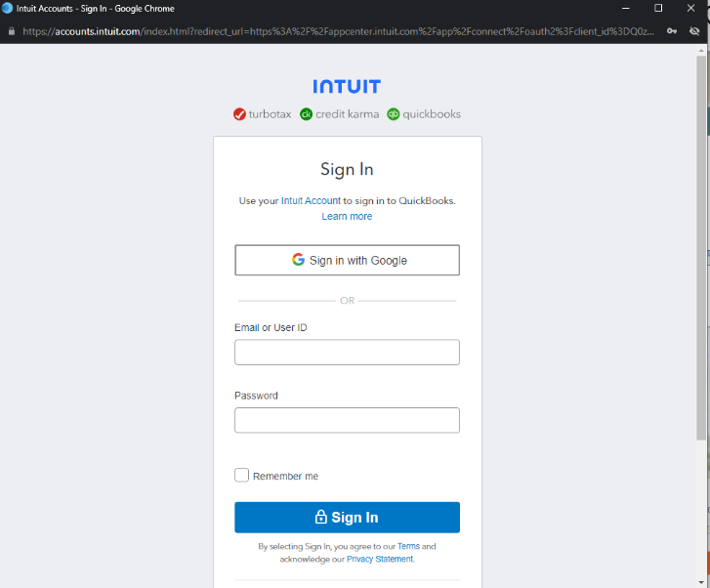The width and height of the screenshot is (710, 588).
Task: Maximize the Chrome sign-in window
Action: pos(658,8)
